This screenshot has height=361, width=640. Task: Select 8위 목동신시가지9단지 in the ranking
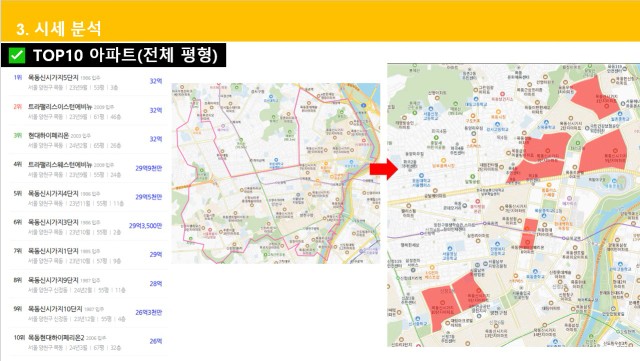coord(88,285)
